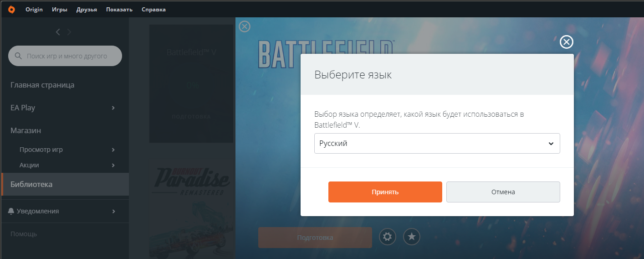Viewport: 644px width, 259px height.
Task: Click the search magnifier icon
Action: (19, 56)
